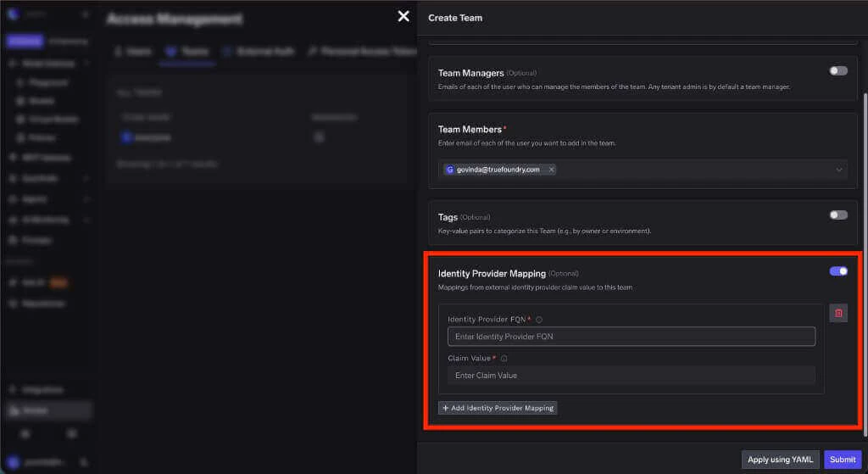Click the 'Key-value pairs to categorize' description

pyautogui.click(x=544, y=231)
